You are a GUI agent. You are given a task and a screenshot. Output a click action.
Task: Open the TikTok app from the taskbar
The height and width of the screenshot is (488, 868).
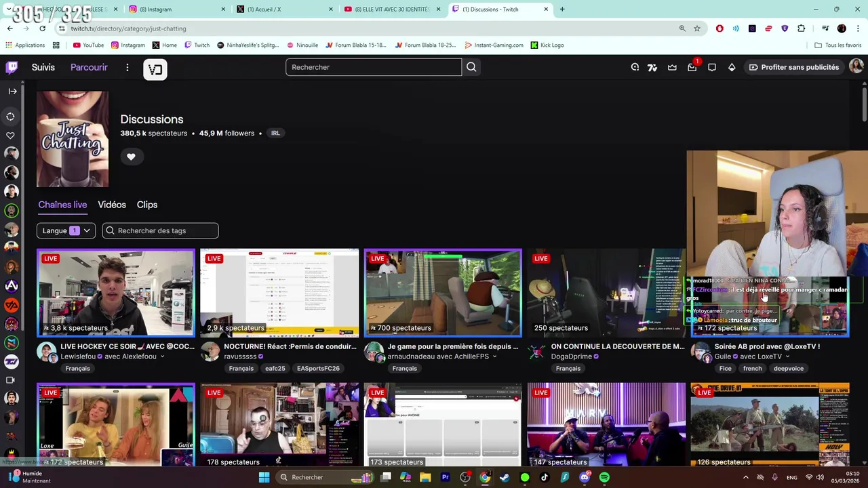click(x=545, y=477)
